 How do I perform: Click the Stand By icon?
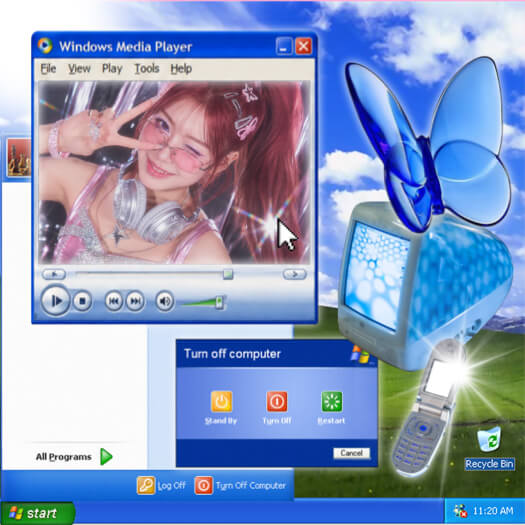[x=221, y=401]
